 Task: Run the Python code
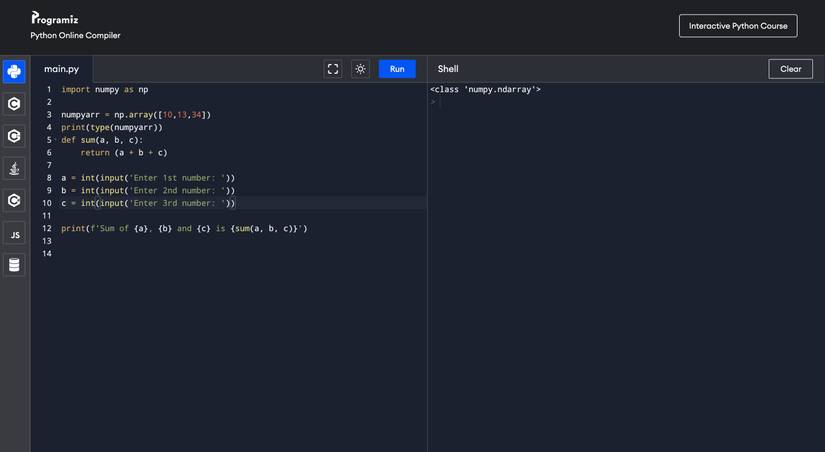397,69
